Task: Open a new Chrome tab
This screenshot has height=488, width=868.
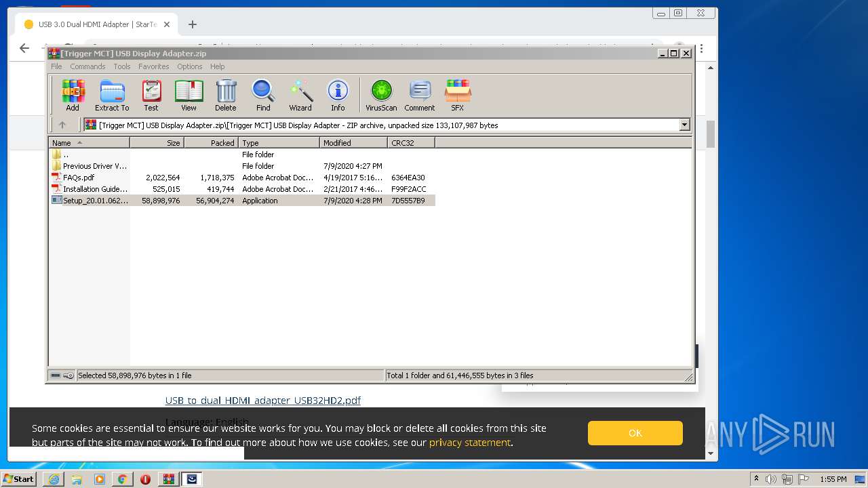Action: (x=193, y=24)
